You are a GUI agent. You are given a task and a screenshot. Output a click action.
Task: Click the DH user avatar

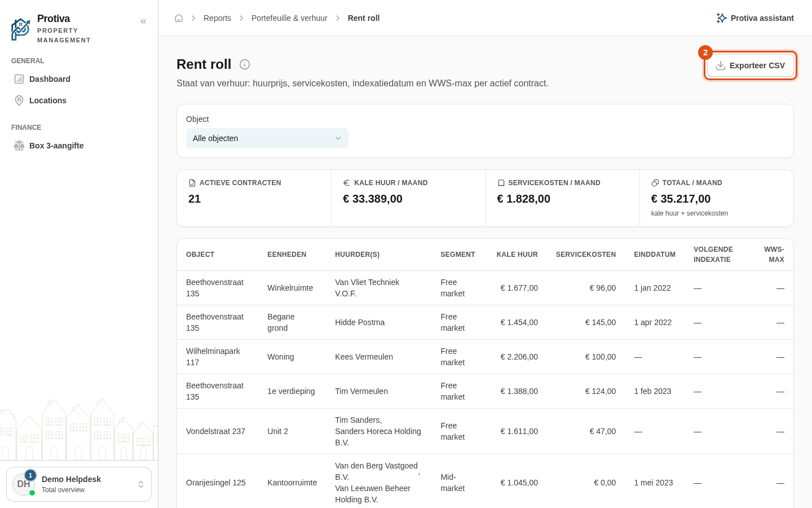[24, 484]
